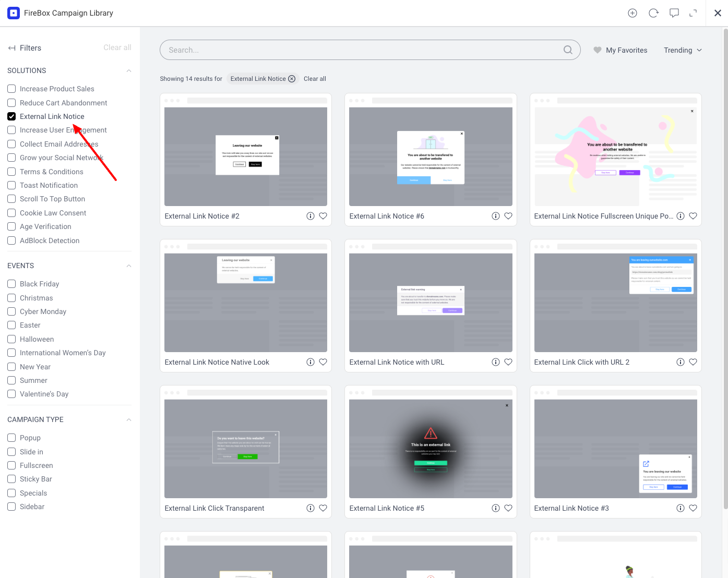Collapse the EVENTS filter section

coord(128,266)
